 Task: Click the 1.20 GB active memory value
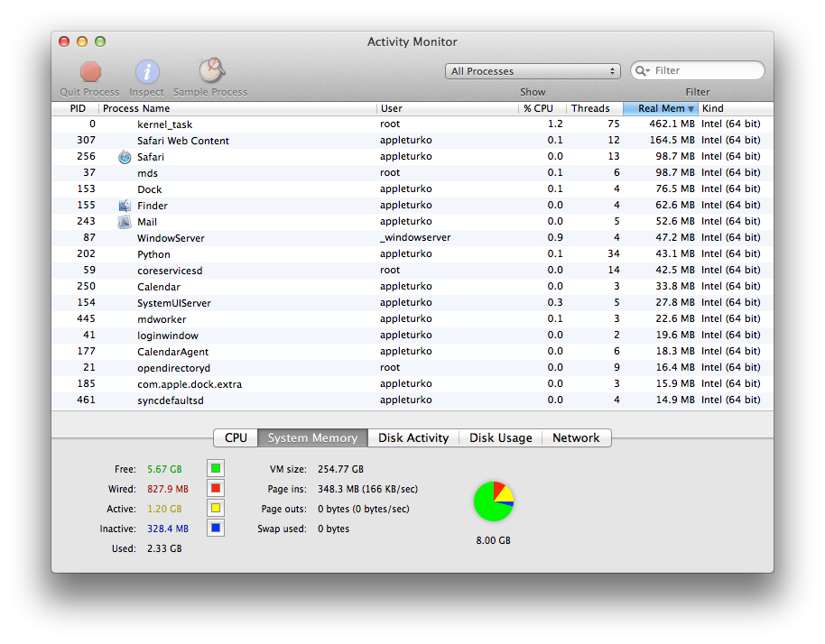164,509
